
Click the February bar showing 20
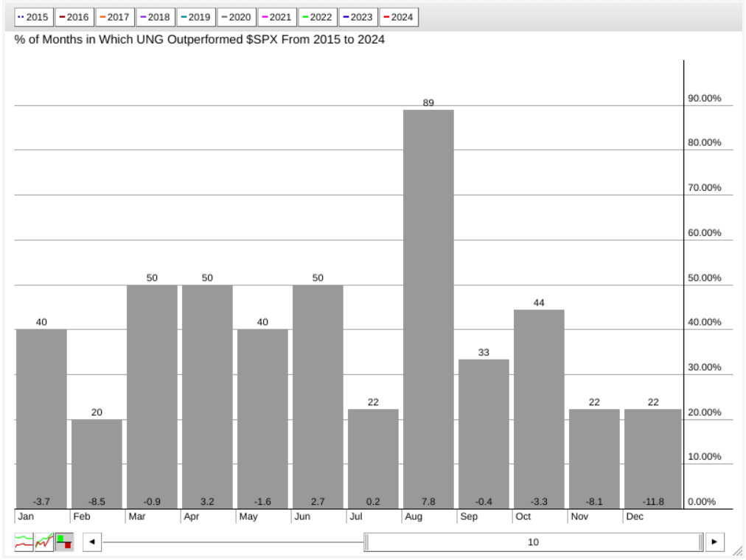(97, 464)
